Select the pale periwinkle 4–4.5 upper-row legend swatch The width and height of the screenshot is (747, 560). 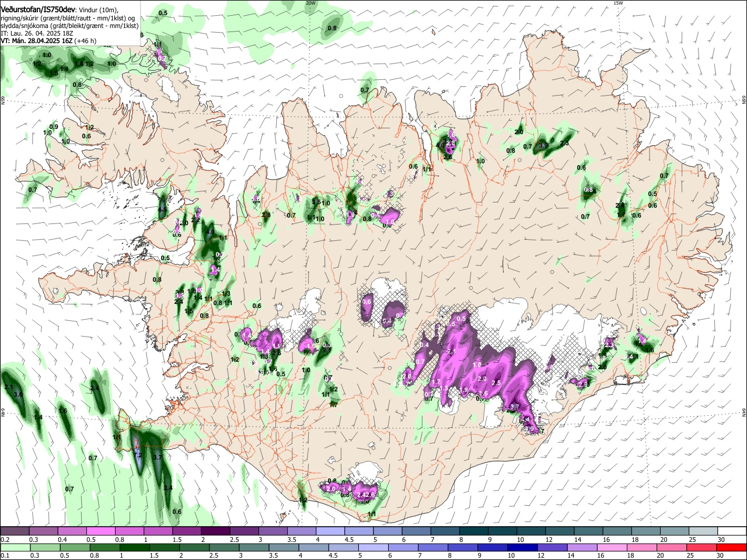[x=330, y=531]
